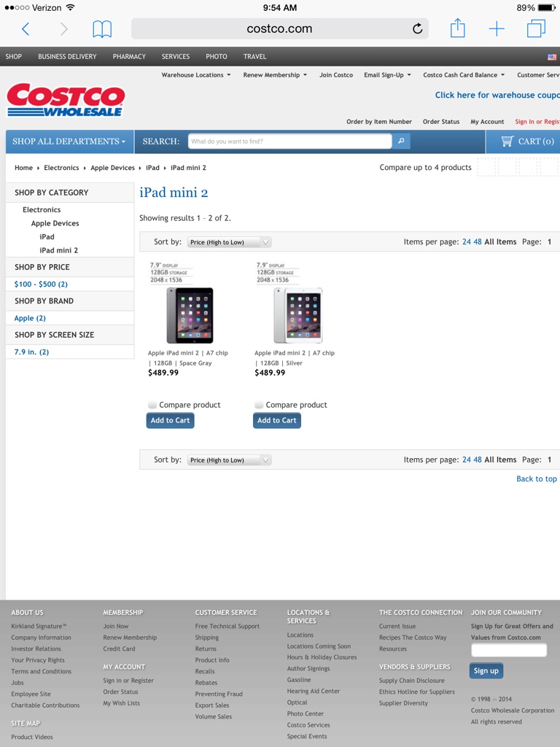This screenshot has width=560, height=747.
Task: Open the bottom Sort by dropdown
Action: click(230, 460)
